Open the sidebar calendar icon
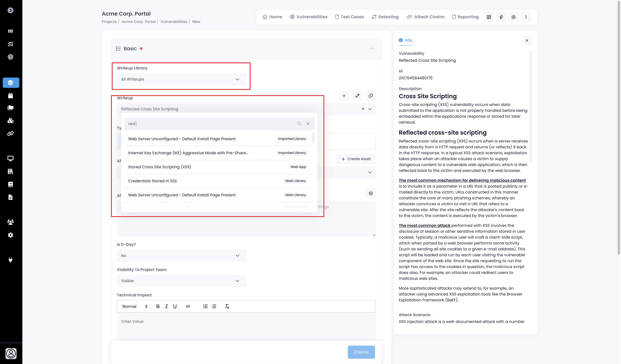 click(10, 96)
